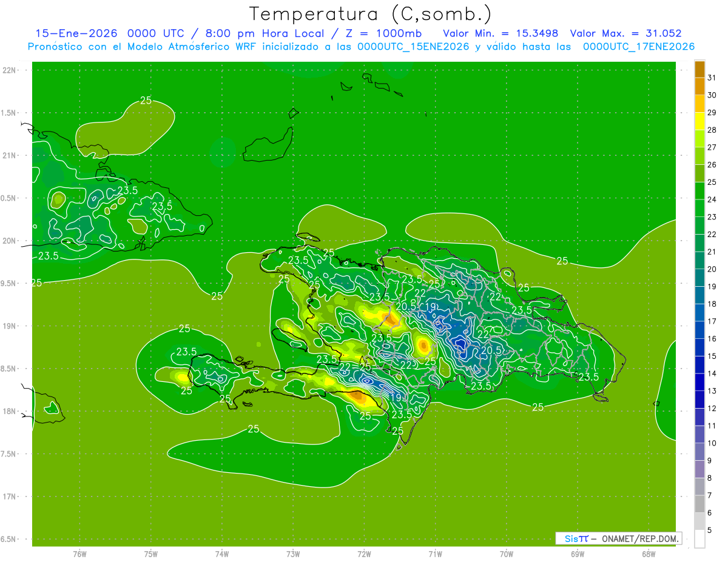Select the "Valor Max. = 31.052" text

pos(625,33)
